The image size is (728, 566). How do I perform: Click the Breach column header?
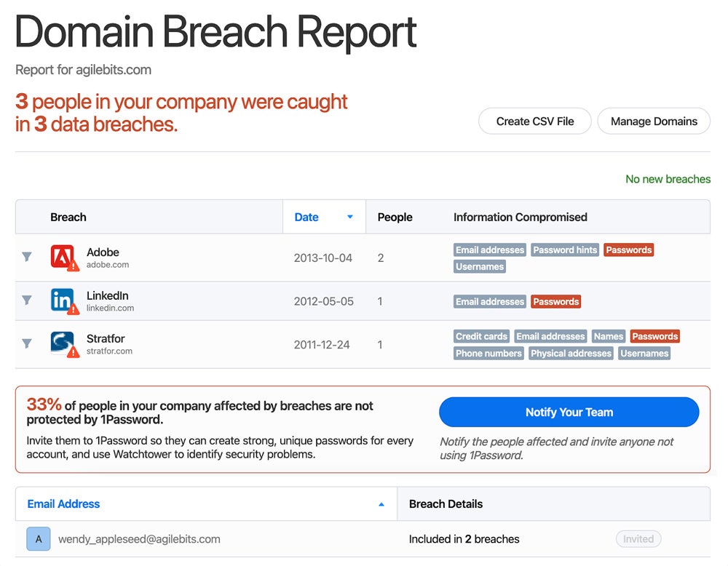[x=68, y=217]
